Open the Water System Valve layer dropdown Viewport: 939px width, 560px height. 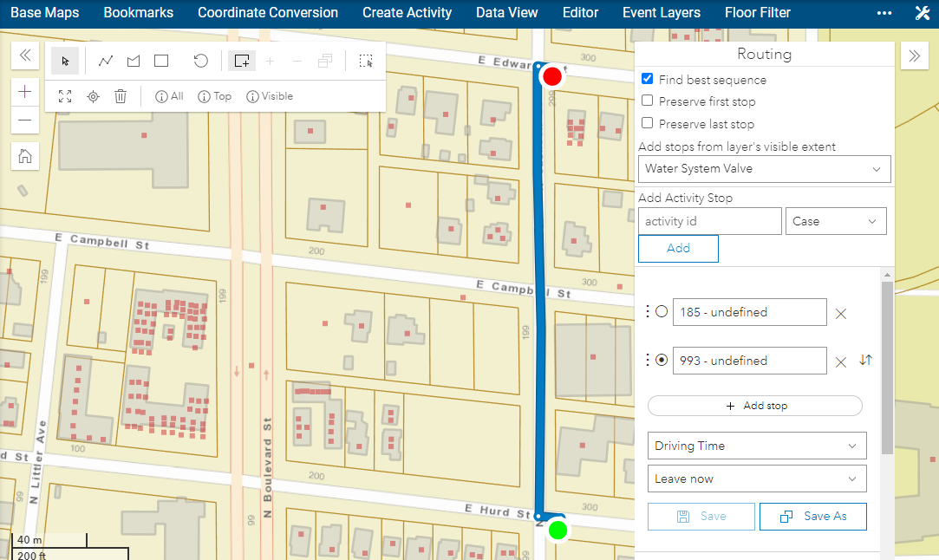[764, 169]
